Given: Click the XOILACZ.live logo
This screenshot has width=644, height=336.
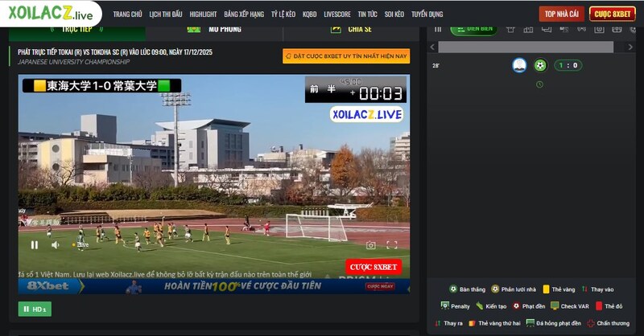Looking at the screenshot, I should [x=51, y=14].
